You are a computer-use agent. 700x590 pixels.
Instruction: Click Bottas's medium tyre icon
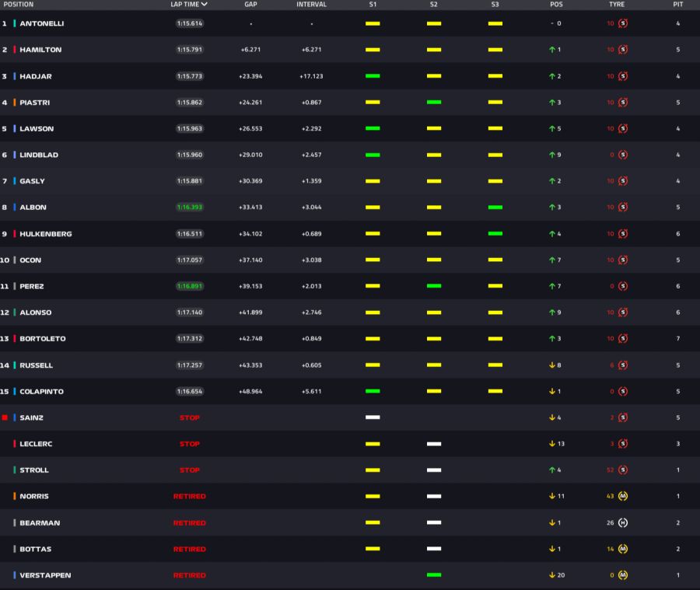pos(623,549)
